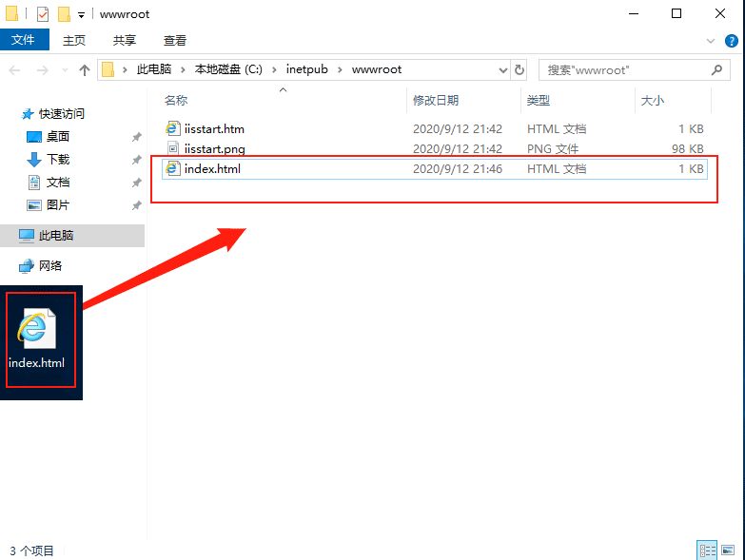Select 此电脑 in the navigation pane
This screenshot has width=745, height=560.
[x=72, y=236]
